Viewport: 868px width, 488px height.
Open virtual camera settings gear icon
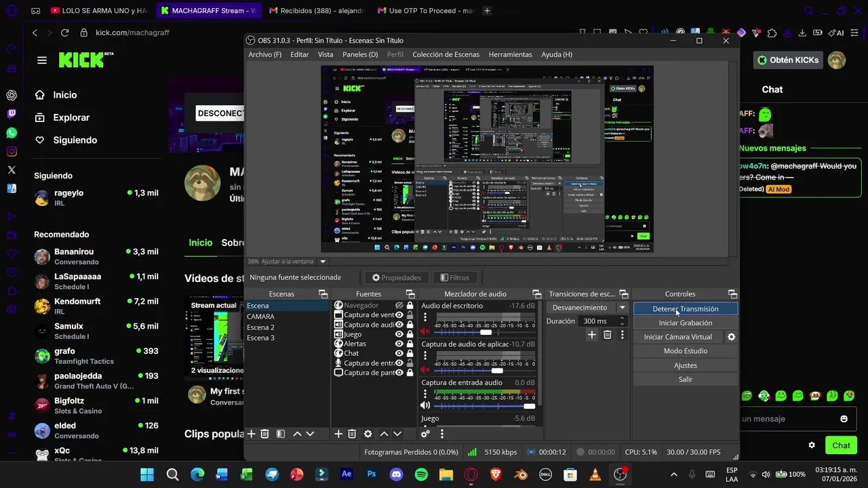(x=731, y=337)
